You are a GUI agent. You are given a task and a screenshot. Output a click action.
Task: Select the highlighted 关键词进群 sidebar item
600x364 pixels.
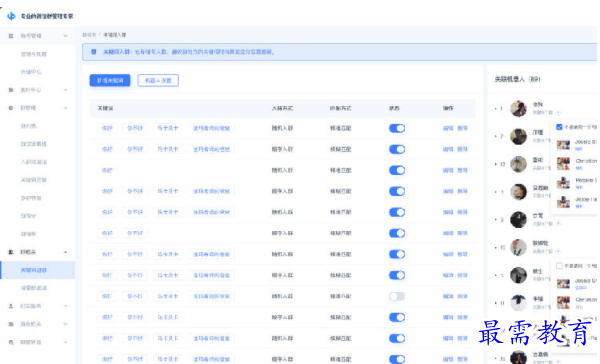(38, 270)
